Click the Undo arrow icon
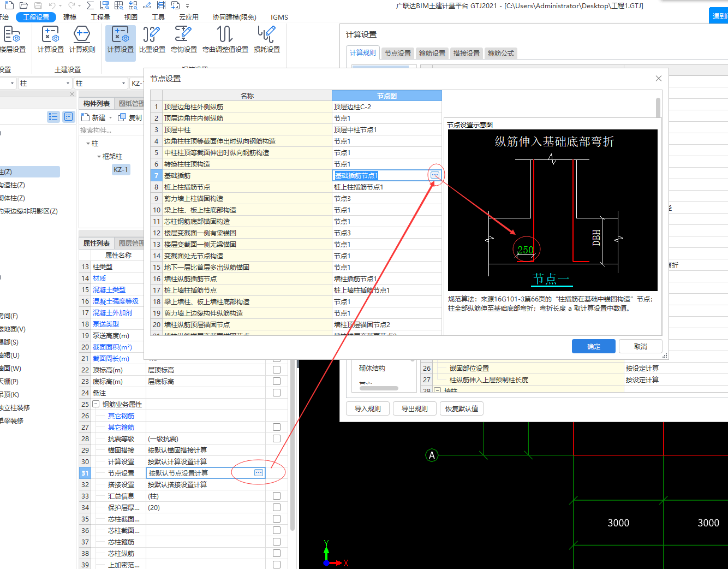 pyautogui.click(x=52, y=5)
